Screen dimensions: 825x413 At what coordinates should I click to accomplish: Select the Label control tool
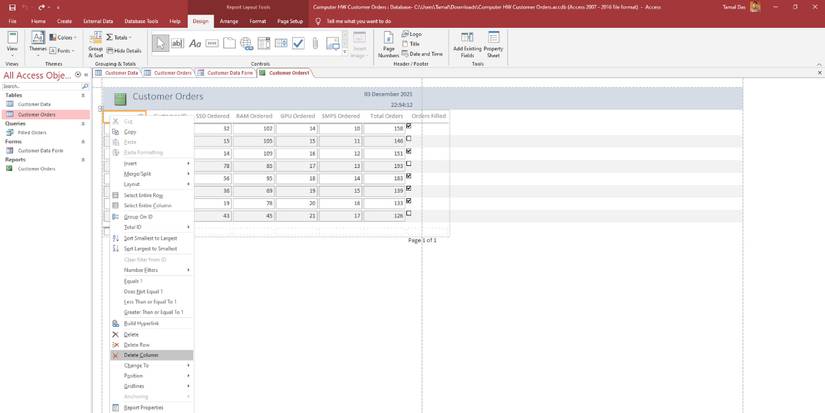(x=195, y=44)
